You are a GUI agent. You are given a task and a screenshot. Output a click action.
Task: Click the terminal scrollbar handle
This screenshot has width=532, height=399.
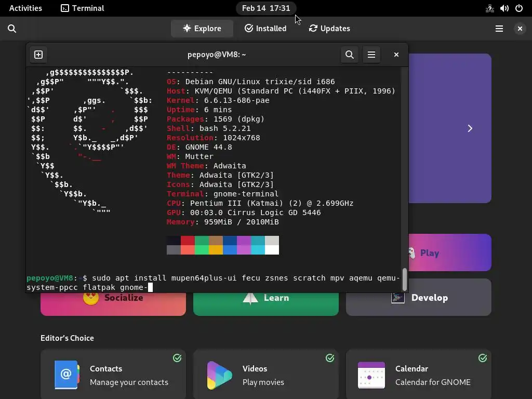pyautogui.click(x=404, y=280)
